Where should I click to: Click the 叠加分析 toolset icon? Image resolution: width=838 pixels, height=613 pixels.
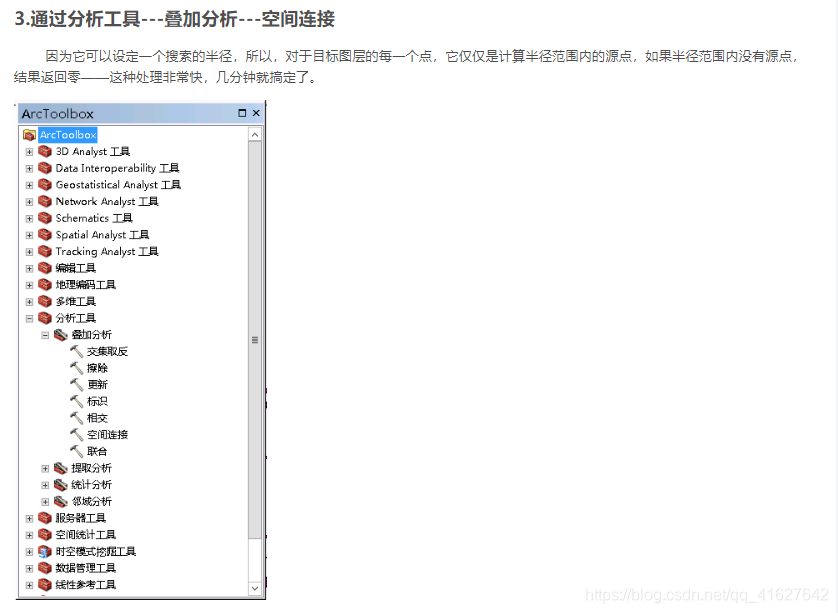pos(61,335)
